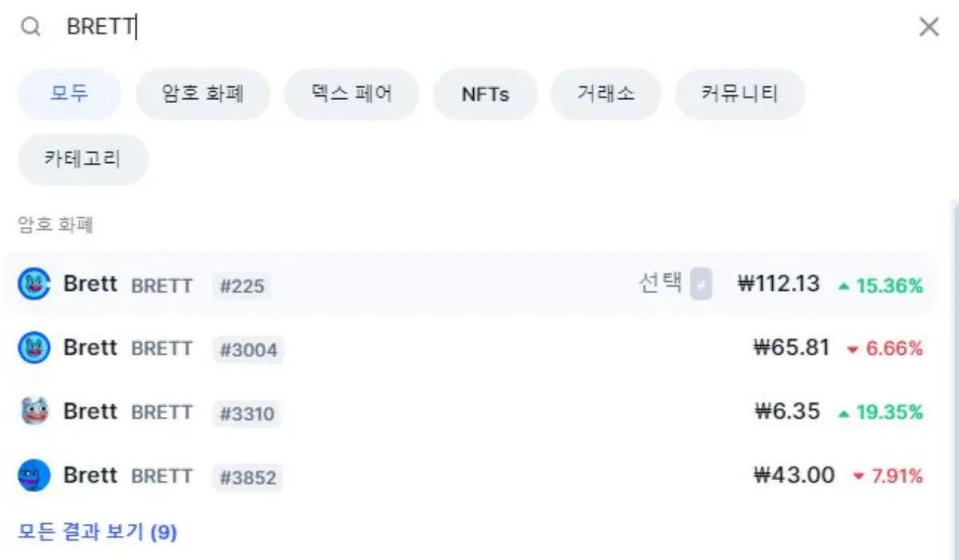Open the 카테고리 filter
Viewport: 959px width, 560px height.
[x=82, y=159]
